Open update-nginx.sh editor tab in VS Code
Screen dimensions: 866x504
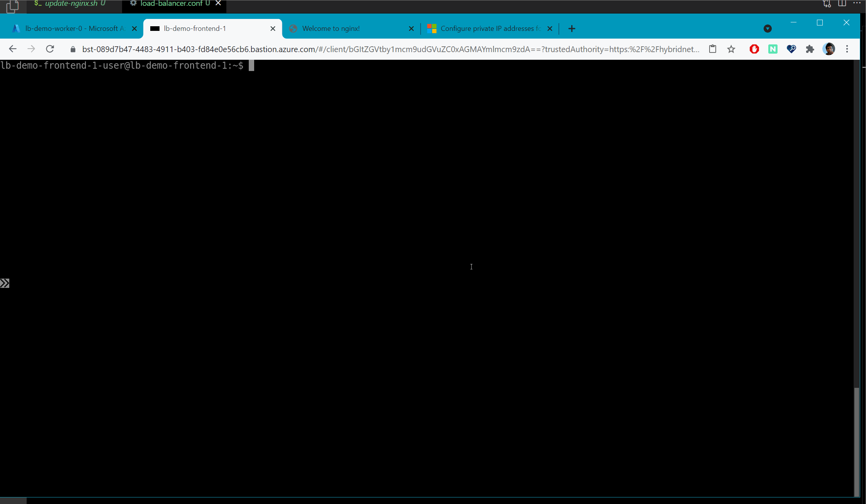71,4
